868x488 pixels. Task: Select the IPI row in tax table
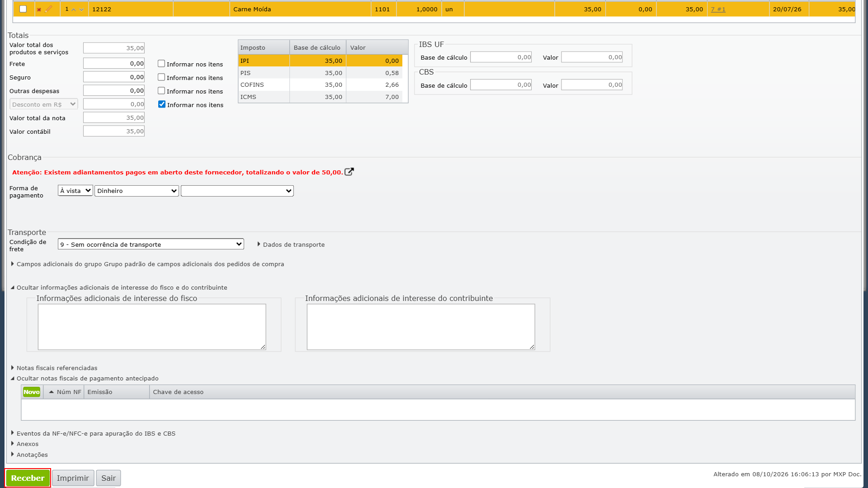320,61
